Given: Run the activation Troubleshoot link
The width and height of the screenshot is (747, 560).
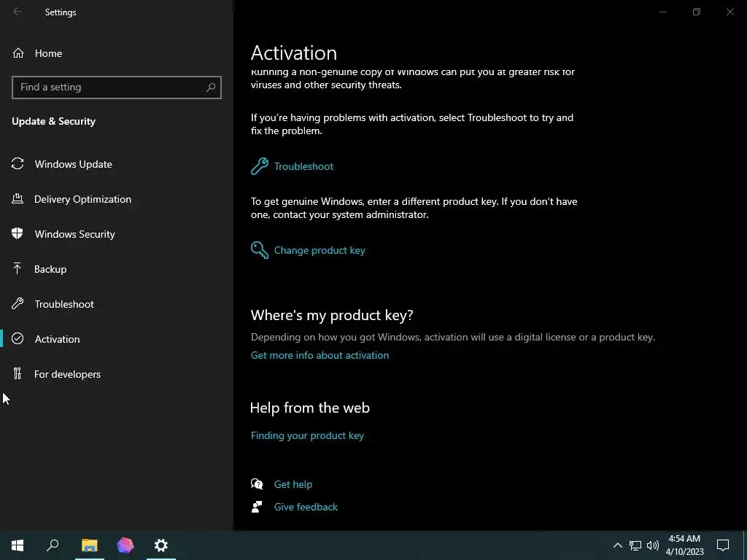Looking at the screenshot, I should click(303, 166).
